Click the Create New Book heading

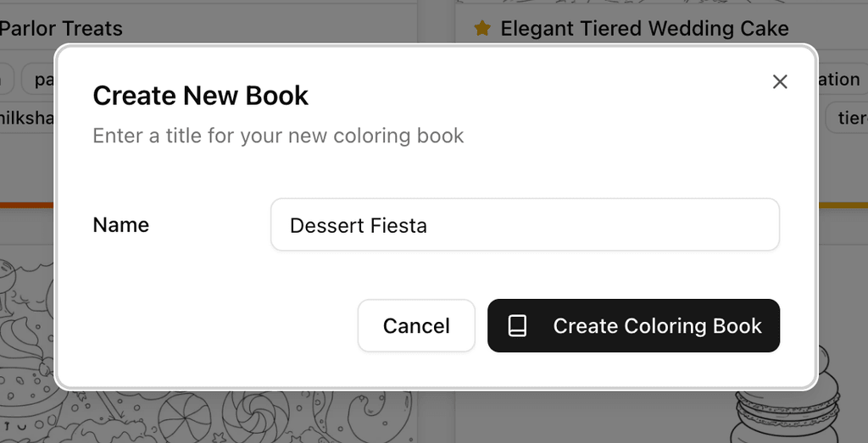click(200, 96)
